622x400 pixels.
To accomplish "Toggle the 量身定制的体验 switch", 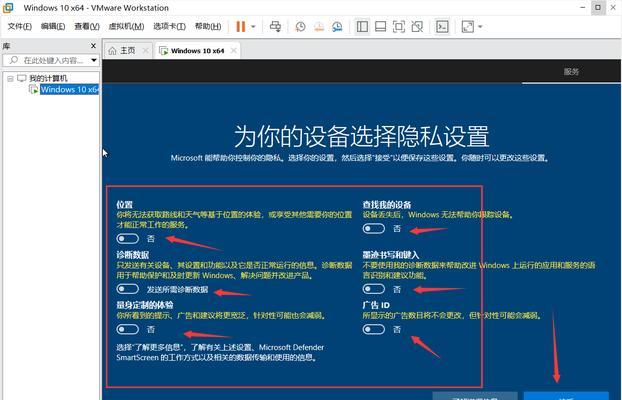I will tap(128, 329).
